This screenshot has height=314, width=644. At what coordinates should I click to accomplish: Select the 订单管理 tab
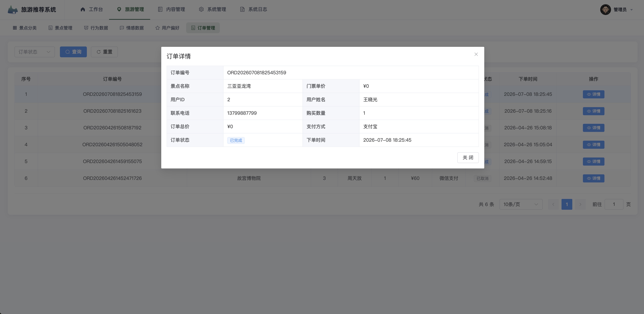(203, 28)
